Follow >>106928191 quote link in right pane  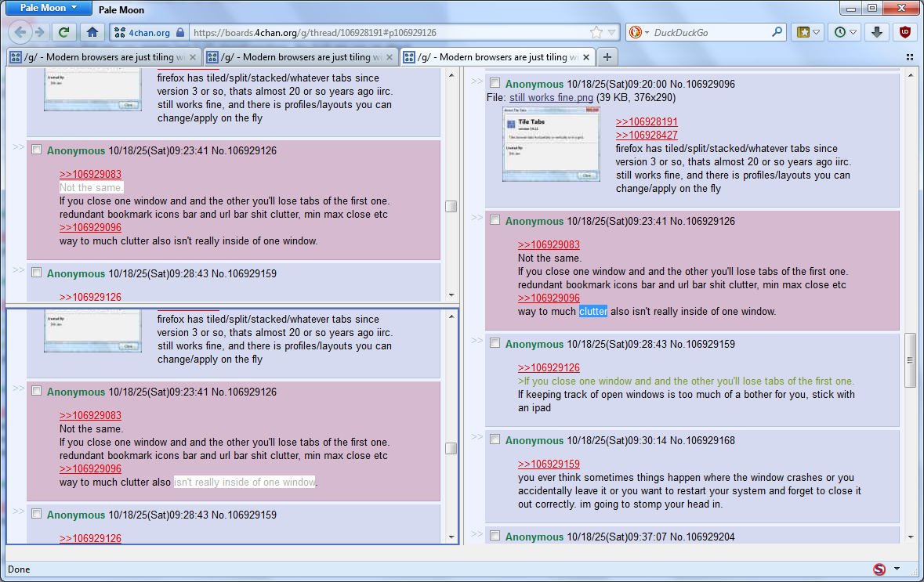pyautogui.click(x=647, y=122)
